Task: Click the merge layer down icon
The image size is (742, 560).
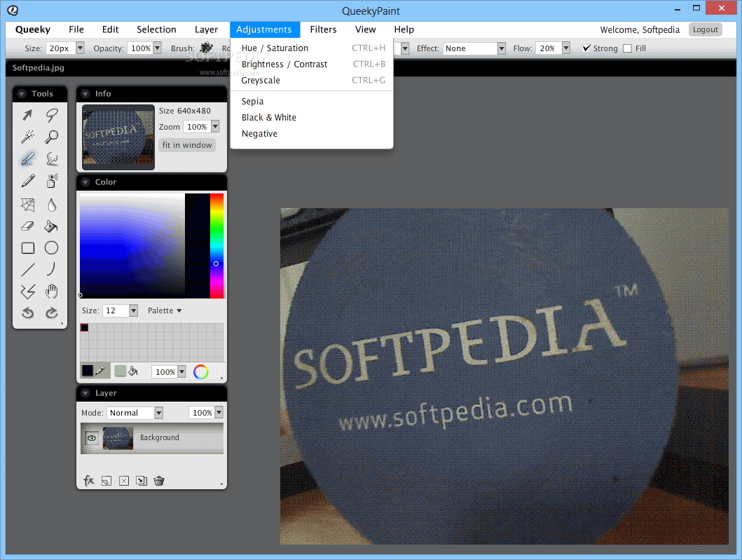Action: 142,481
